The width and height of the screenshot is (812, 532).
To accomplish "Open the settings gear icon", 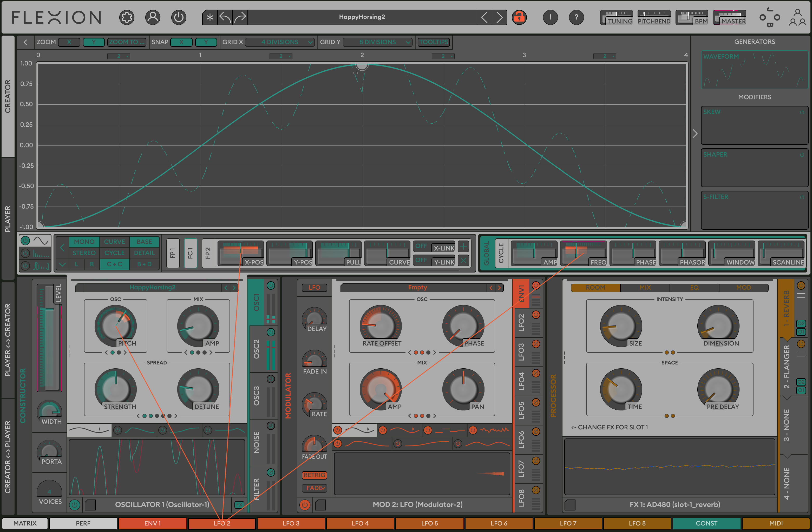I will (127, 17).
